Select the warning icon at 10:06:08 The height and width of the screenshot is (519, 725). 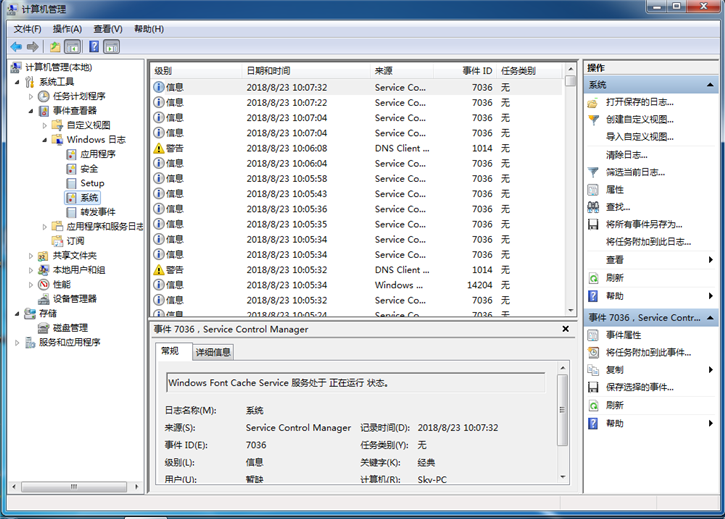pyautogui.click(x=158, y=148)
